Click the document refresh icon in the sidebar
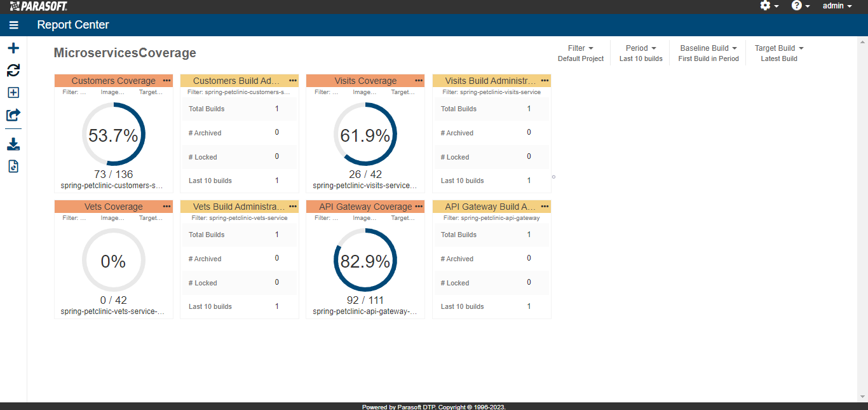This screenshot has width=868, height=410. coord(13,167)
